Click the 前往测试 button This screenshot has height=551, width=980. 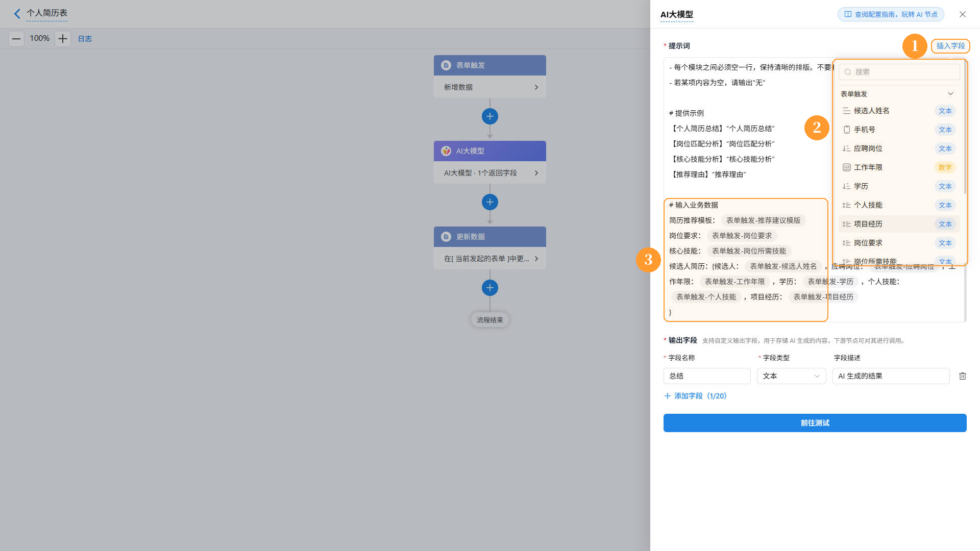click(815, 423)
